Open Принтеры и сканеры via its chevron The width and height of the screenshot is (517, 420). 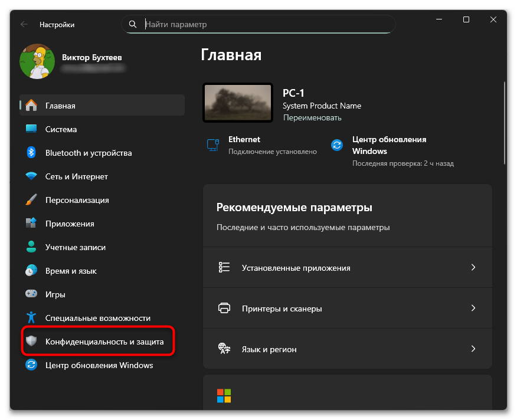[473, 308]
